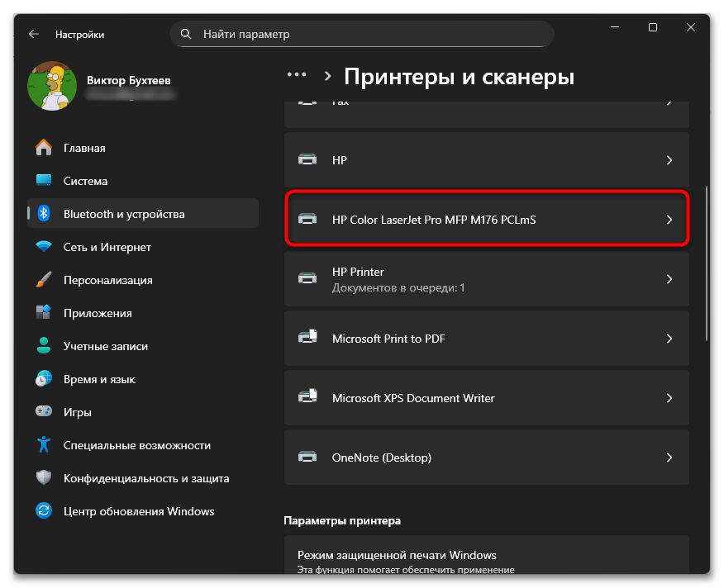Click the HP Color LaserJet printer icon
The height and width of the screenshot is (588, 724).
307,219
